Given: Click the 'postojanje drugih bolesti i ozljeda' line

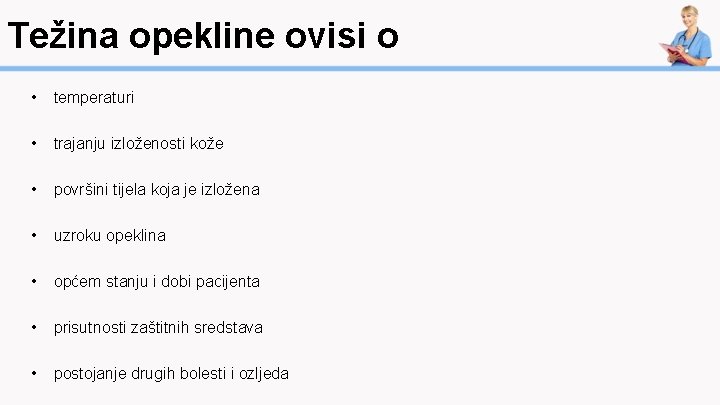Looking at the screenshot, I should click(x=171, y=374).
